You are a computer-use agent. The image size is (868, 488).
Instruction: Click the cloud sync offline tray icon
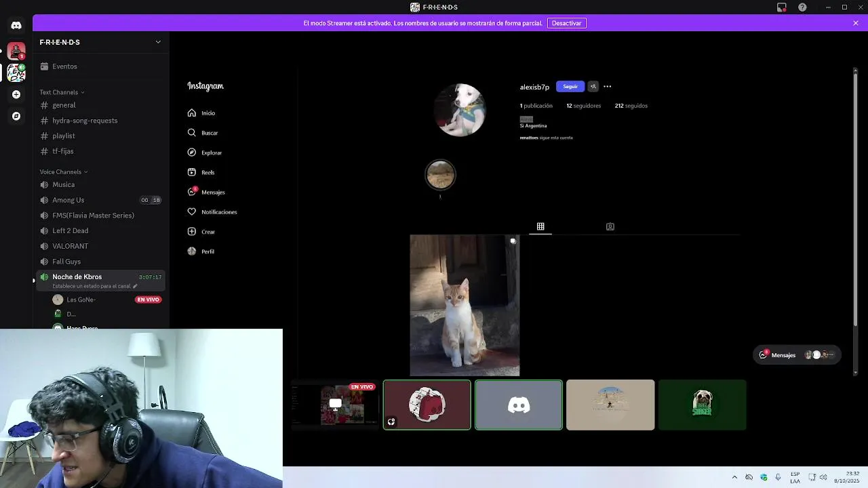[x=749, y=477]
